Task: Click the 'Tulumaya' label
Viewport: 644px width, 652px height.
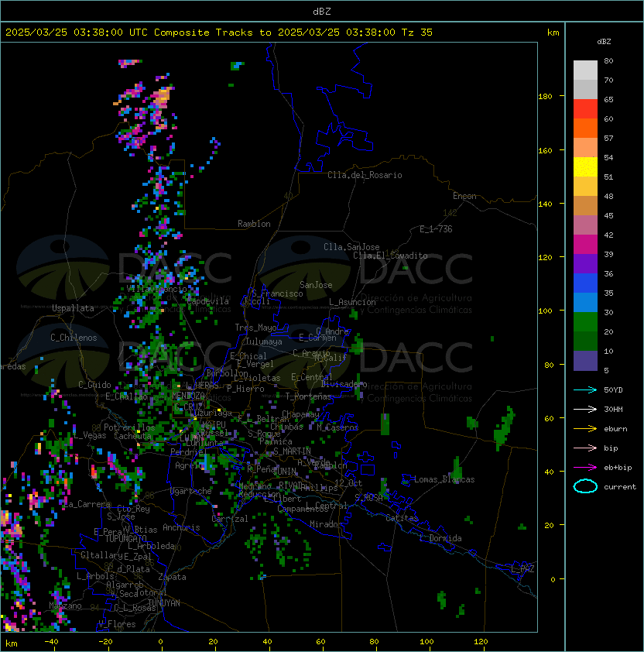Action: tap(264, 341)
